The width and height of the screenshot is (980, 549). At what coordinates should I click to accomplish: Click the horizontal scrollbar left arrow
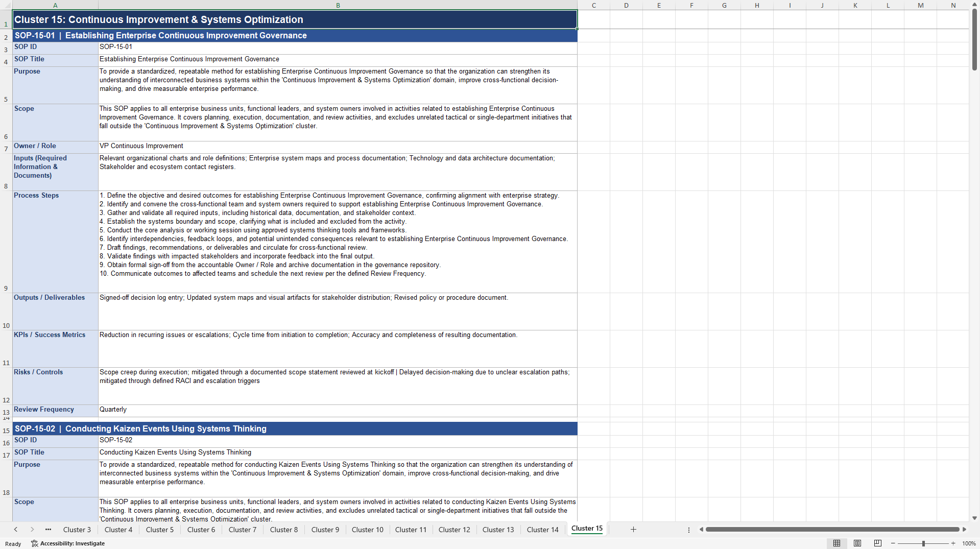pyautogui.click(x=701, y=530)
